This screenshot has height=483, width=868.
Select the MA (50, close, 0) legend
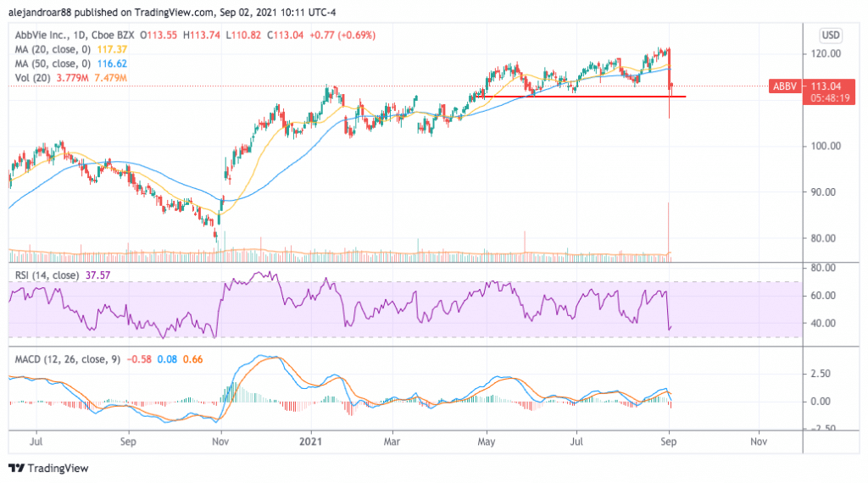[53, 64]
